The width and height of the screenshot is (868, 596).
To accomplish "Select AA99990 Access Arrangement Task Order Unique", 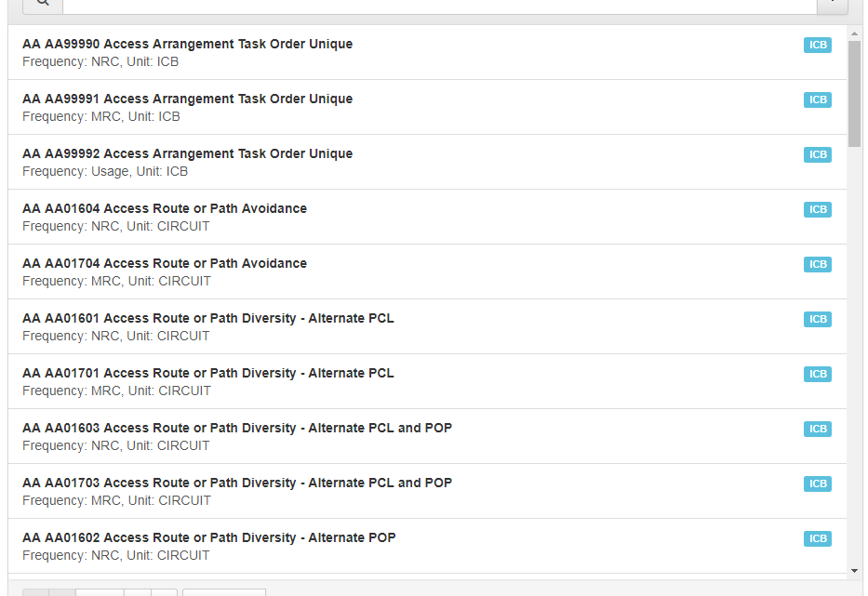I will pos(187,44).
